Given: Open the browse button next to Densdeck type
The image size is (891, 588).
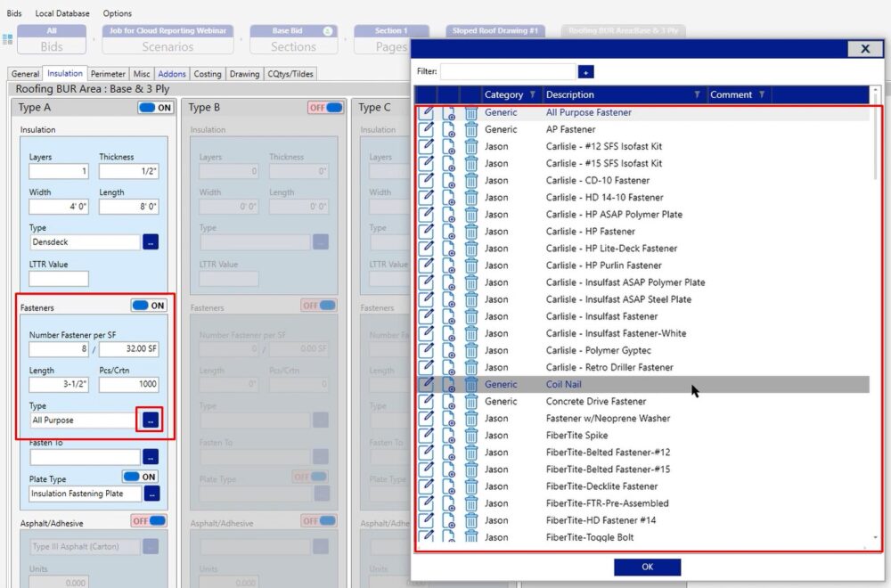Looking at the screenshot, I should [x=151, y=241].
